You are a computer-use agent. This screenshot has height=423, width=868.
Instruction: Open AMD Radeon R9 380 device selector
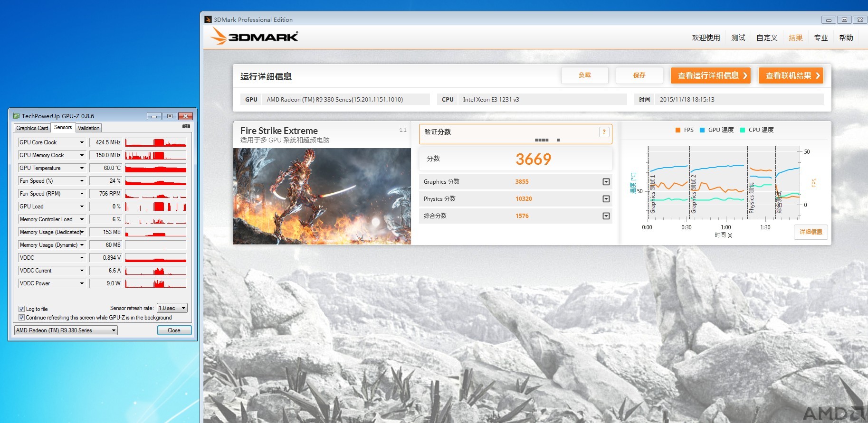click(66, 330)
